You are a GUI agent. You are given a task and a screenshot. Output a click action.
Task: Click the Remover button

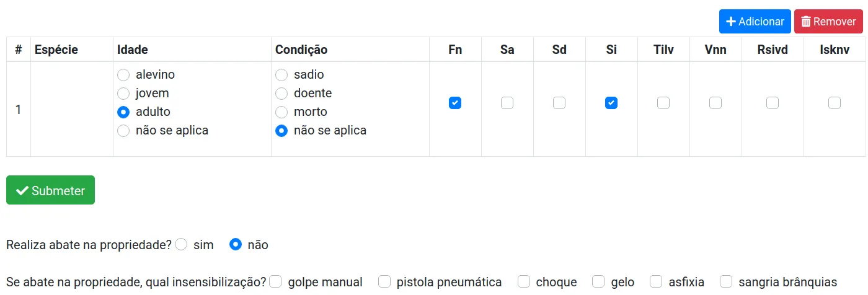point(828,22)
